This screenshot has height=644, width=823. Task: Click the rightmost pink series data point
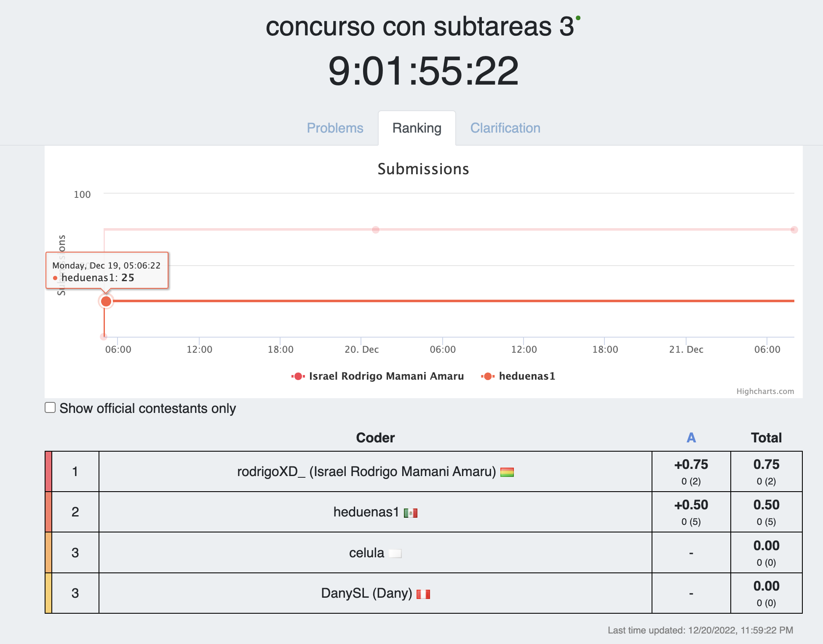(x=794, y=229)
